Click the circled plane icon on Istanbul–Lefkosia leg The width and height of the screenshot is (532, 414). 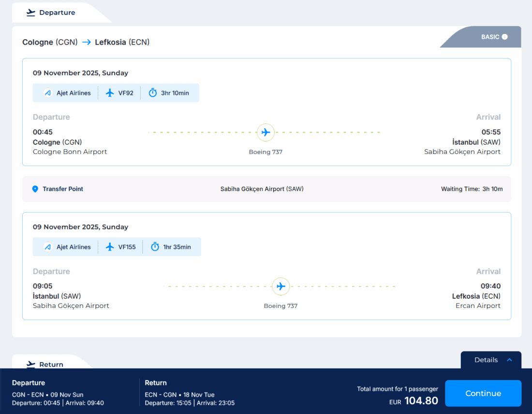[x=281, y=286]
